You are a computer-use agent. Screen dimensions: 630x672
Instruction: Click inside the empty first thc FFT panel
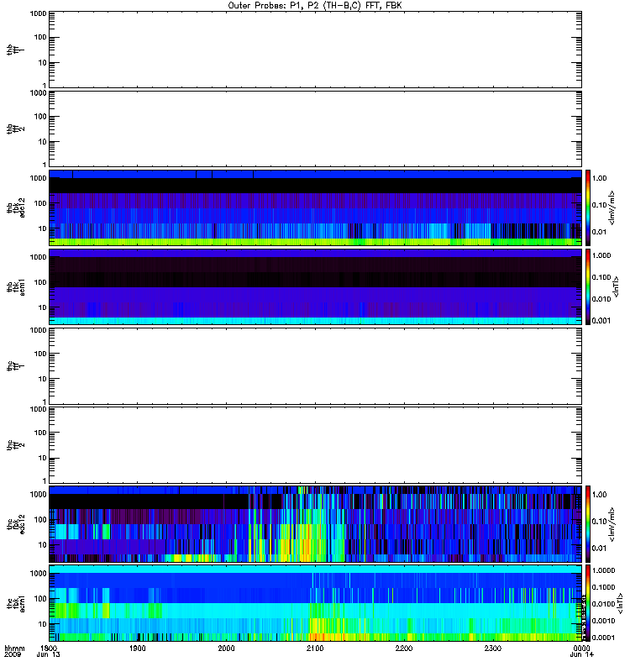point(315,366)
